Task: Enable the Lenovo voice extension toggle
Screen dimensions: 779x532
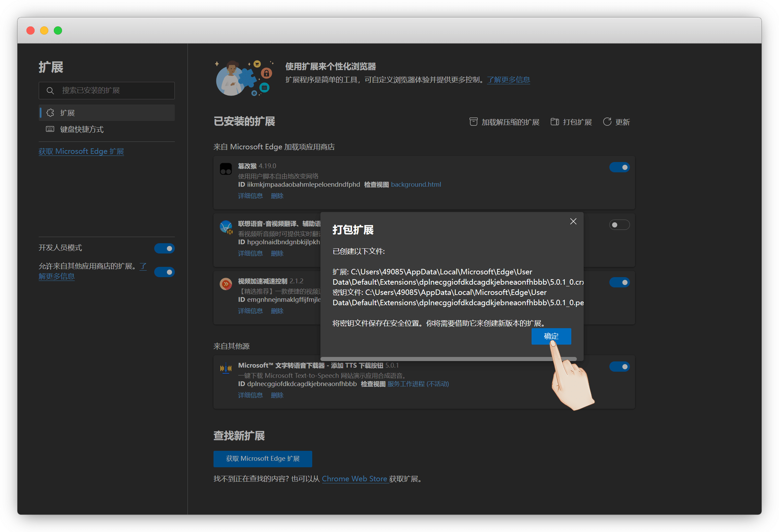Action: coord(619,225)
